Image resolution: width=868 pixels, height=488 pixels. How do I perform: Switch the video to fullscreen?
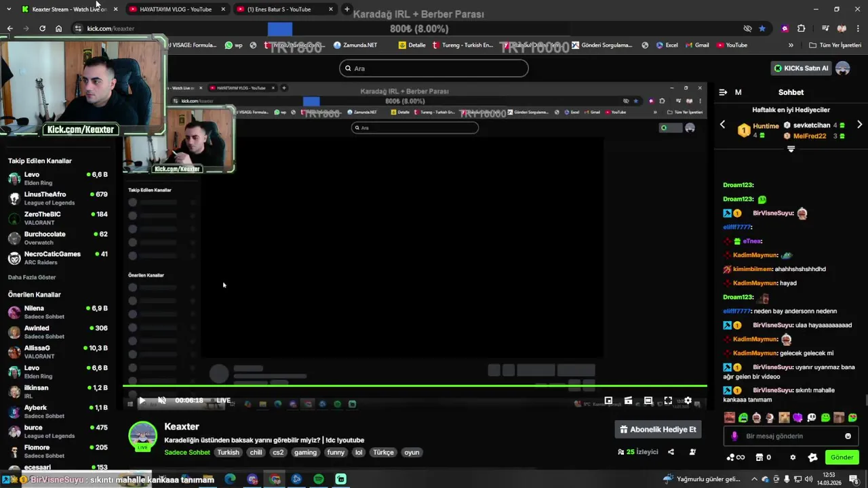coord(668,401)
